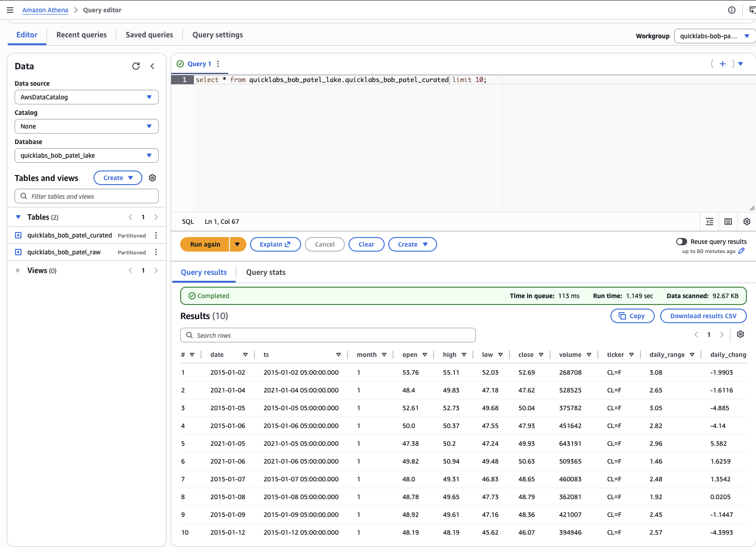Download results CSV
This screenshot has width=756, height=547.
(703, 316)
